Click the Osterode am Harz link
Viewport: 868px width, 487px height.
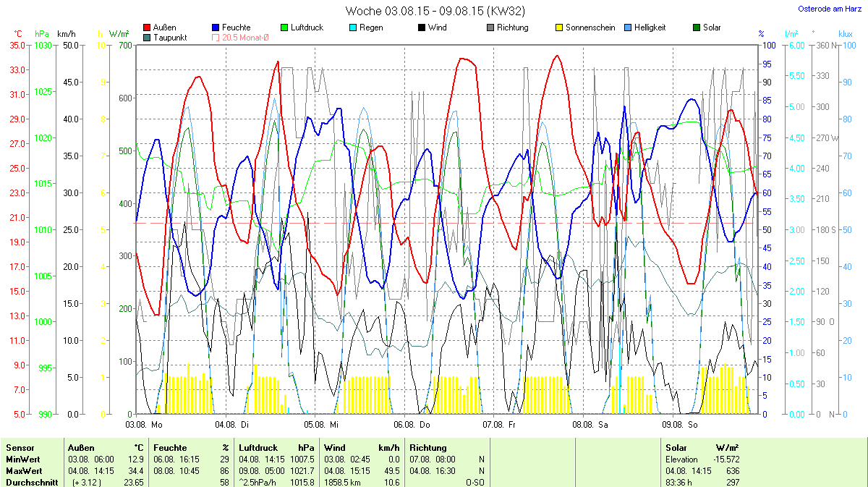tap(828, 9)
